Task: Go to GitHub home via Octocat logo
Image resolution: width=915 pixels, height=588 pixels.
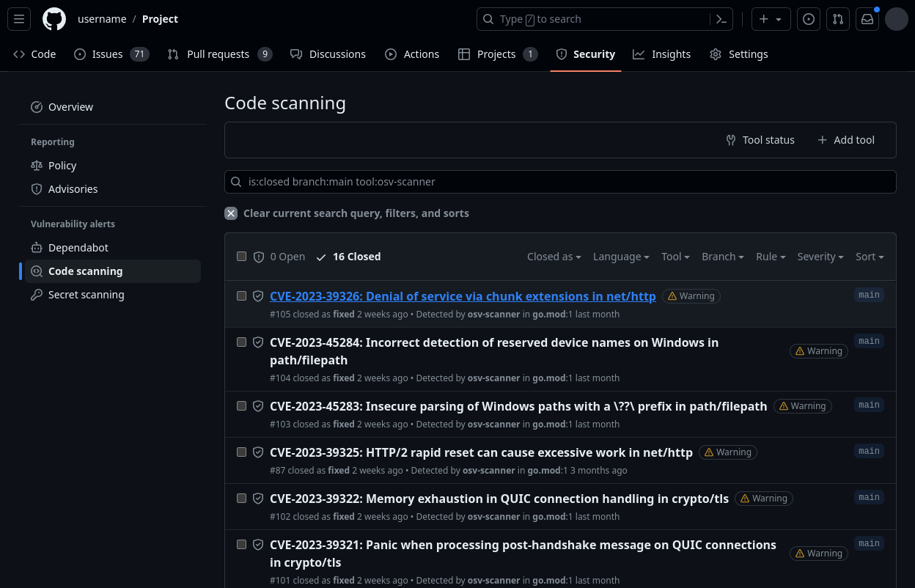Action: [x=54, y=19]
